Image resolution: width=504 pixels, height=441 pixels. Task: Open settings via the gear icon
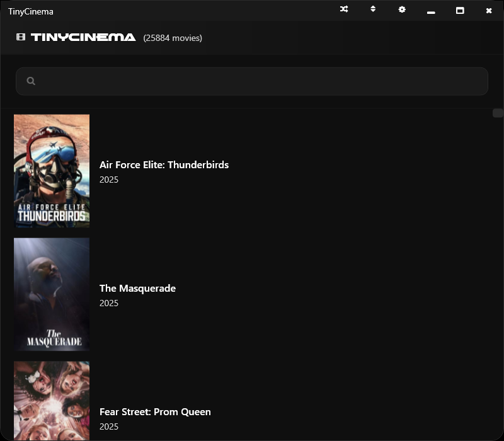click(x=402, y=9)
